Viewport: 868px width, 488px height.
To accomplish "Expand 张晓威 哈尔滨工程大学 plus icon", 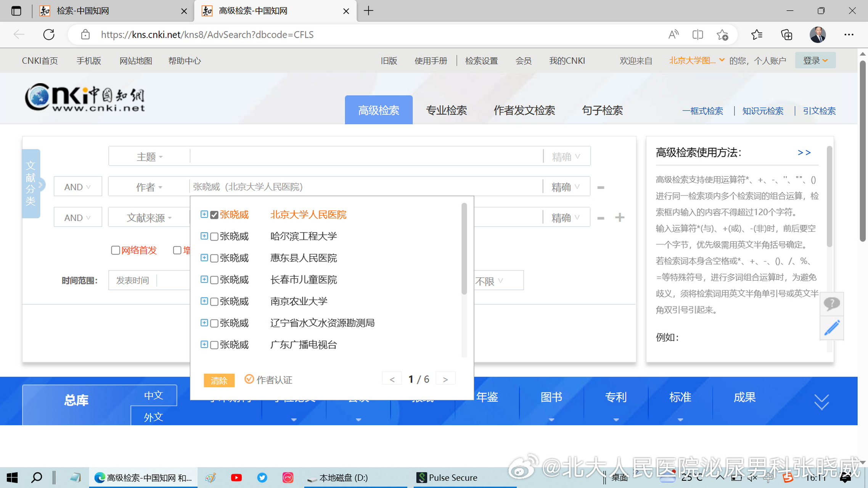I will (x=204, y=236).
